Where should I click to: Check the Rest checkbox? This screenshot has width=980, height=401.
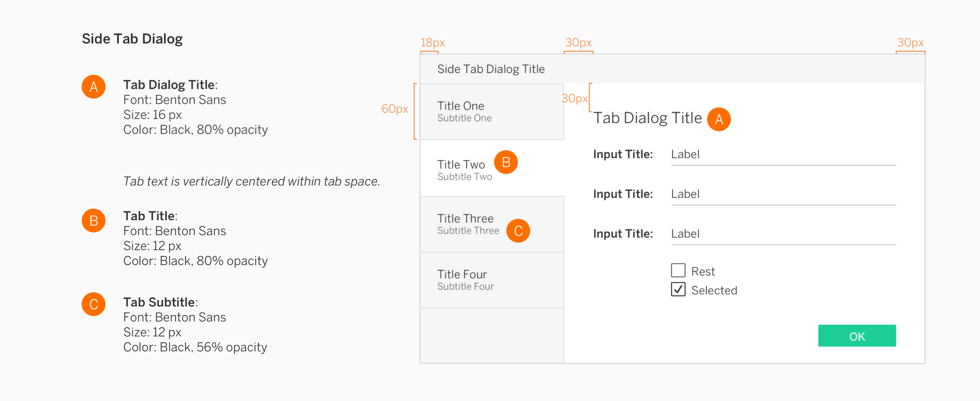(678, 271)
